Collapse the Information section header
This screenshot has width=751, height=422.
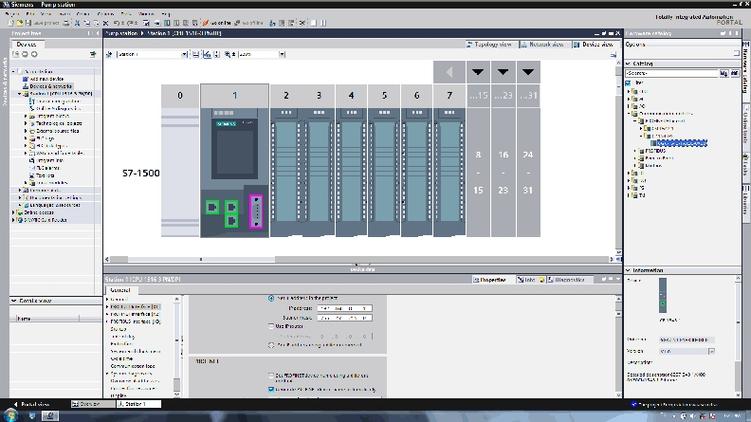[x=628, y=270]
